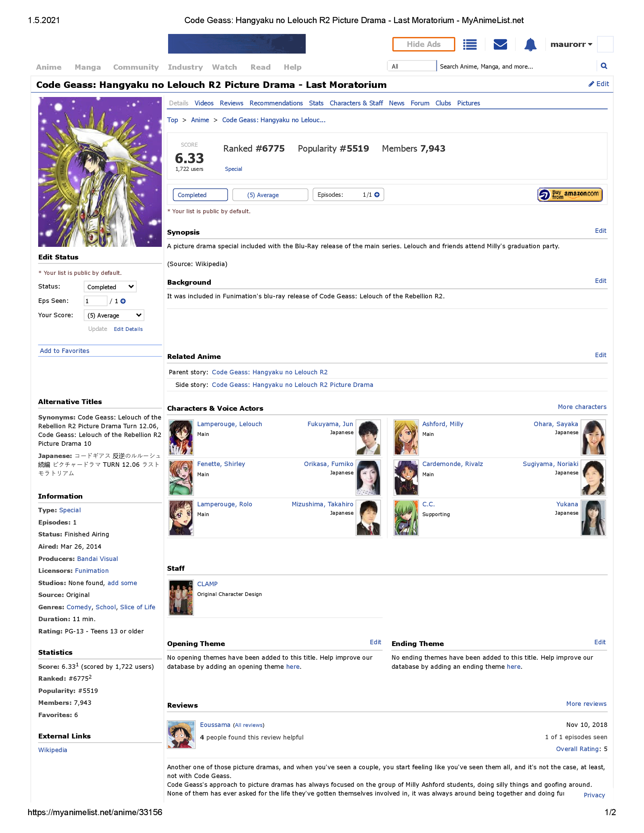This screenshot has width=644, height=833.
Task: Click the Update button in Edit Status
Action: 98,329
